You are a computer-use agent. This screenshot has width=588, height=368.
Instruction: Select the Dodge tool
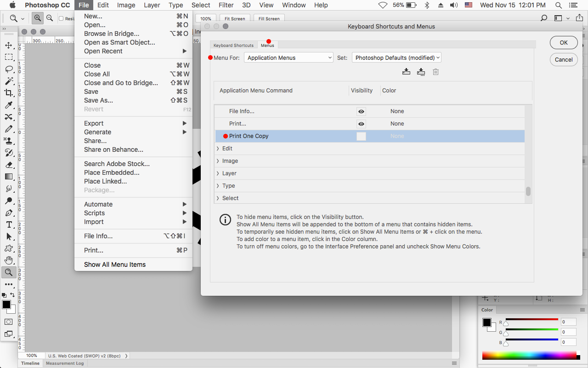point(8,201)
